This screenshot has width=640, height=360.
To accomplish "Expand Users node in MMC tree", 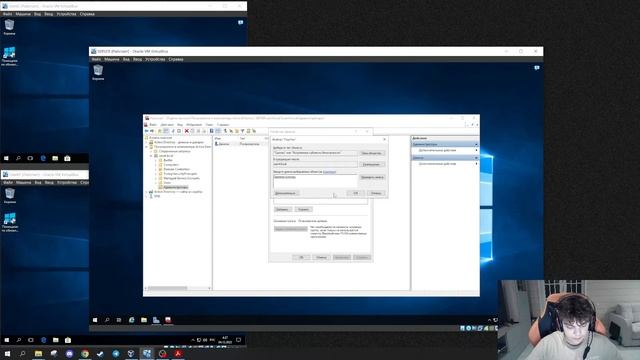I will pos(156,183).
